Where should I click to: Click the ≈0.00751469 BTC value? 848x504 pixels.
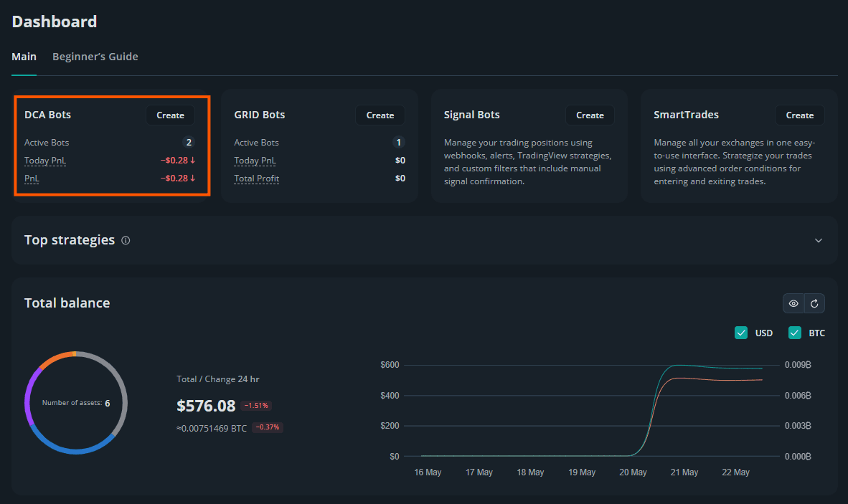coord(212,429)
